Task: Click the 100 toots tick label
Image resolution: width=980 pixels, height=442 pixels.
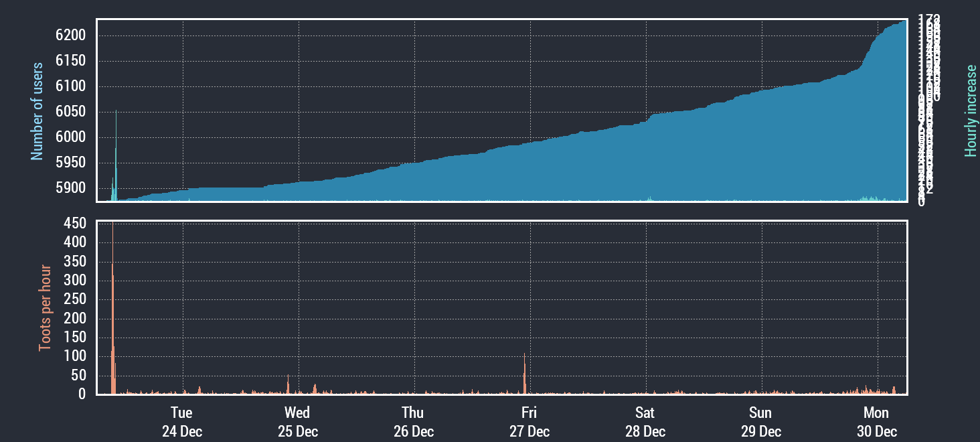Action: [74, 356]
